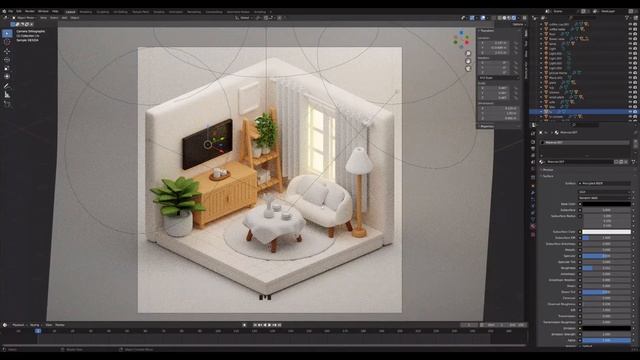The height and width of the screenshot is (360, 640).
Task: Click the Subsurface Color white swatch
Action: [x=607, y=231]
